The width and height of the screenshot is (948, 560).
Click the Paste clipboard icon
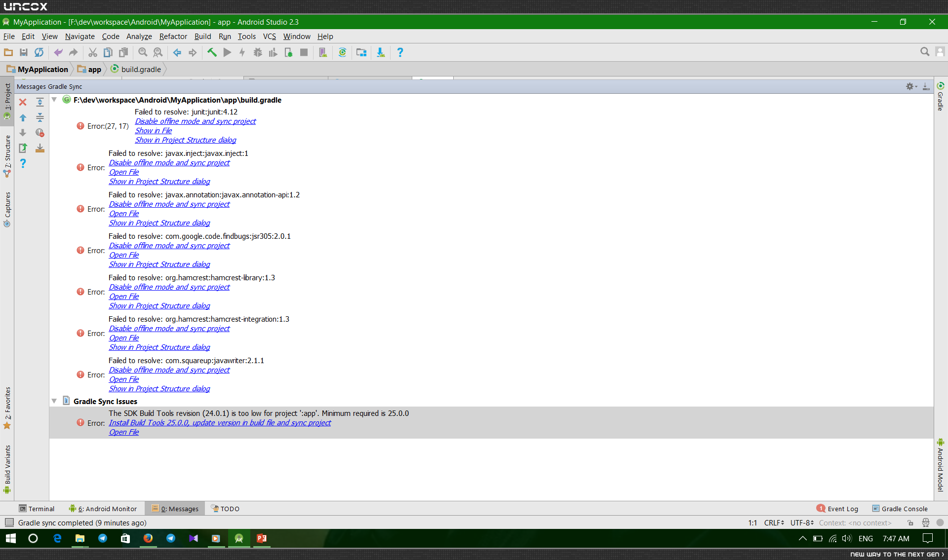coord(123,52)
